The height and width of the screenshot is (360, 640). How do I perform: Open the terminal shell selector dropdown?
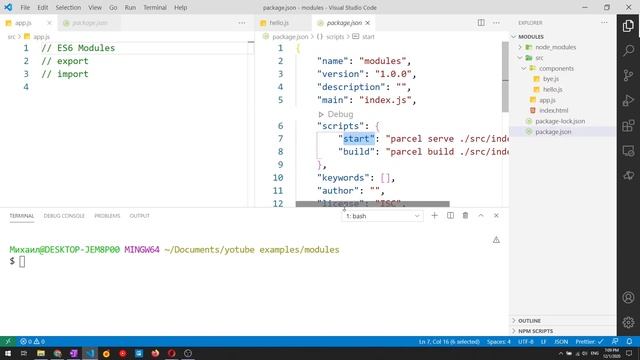point(382,216)
